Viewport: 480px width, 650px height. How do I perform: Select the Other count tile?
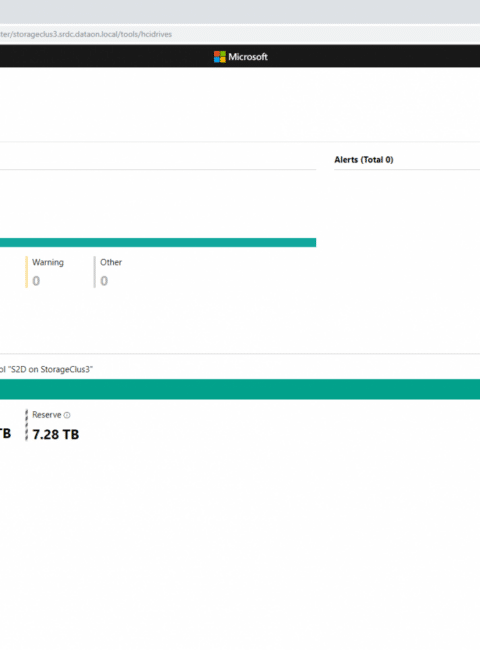108,272
